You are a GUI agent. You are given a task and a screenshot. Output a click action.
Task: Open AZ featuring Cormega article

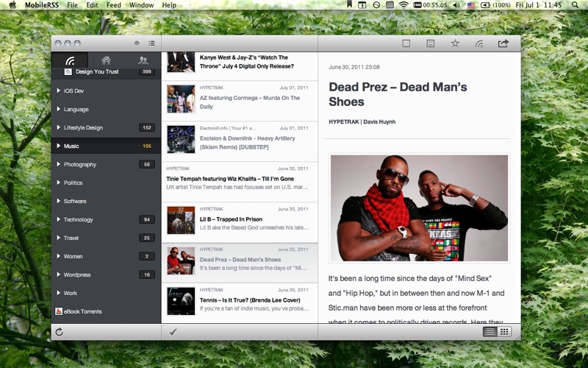click(x=240, y=101)
